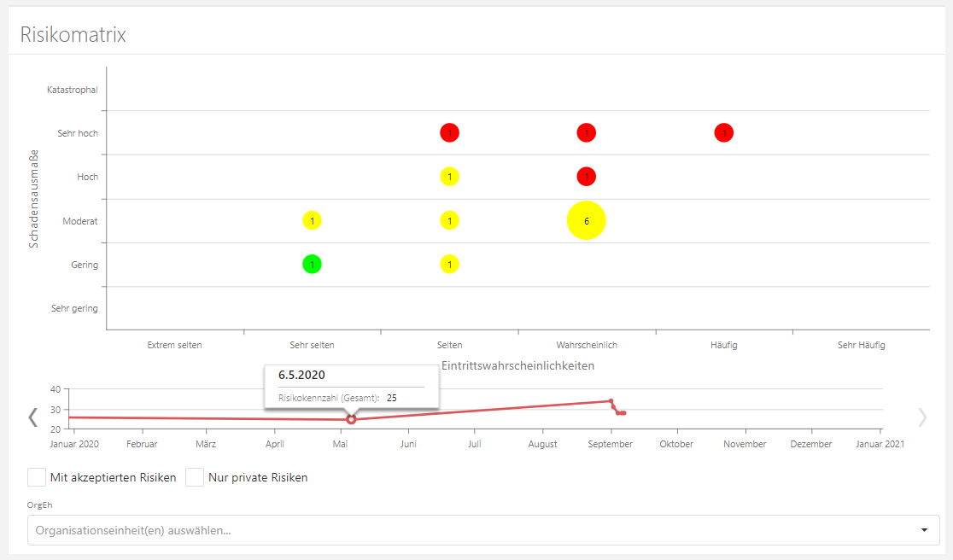953x560 pixels.
Task: Select red bubble at Hoch / Wahrscheinlich
Action: click(586, 177)
